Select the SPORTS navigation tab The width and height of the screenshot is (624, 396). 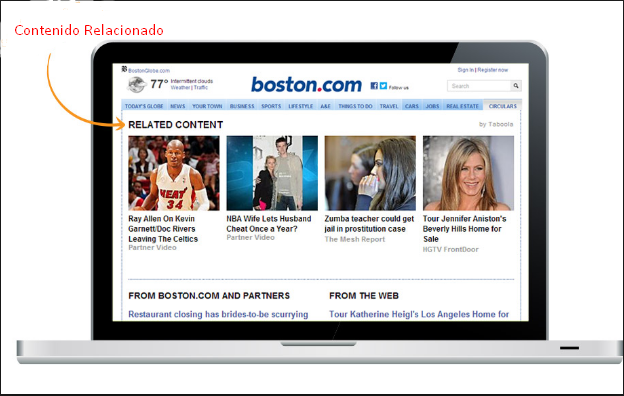pos(271,106)
